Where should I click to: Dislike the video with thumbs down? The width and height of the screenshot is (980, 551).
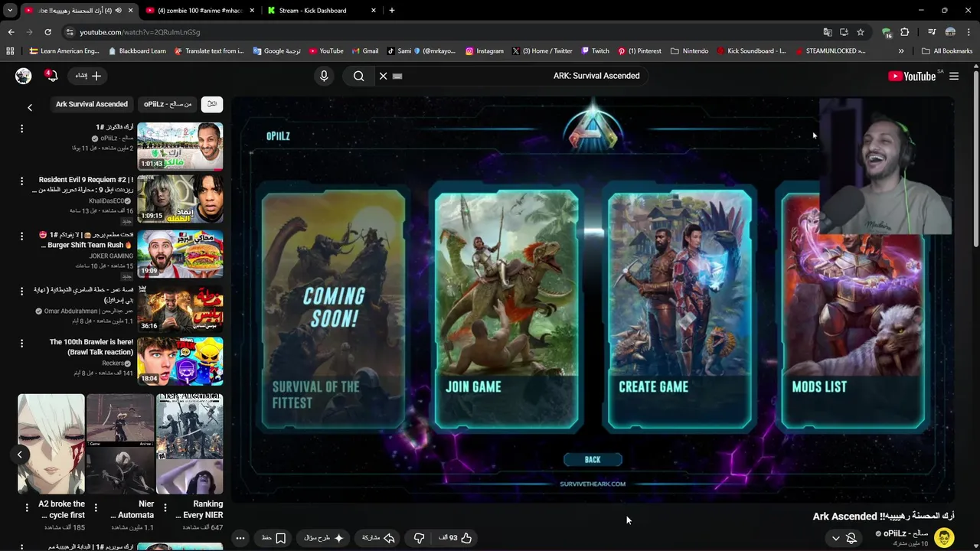(x=419, y=538)
